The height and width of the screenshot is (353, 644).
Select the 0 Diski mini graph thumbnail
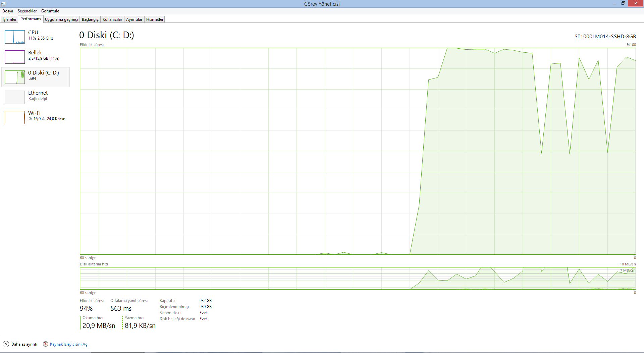pos(15,77)
